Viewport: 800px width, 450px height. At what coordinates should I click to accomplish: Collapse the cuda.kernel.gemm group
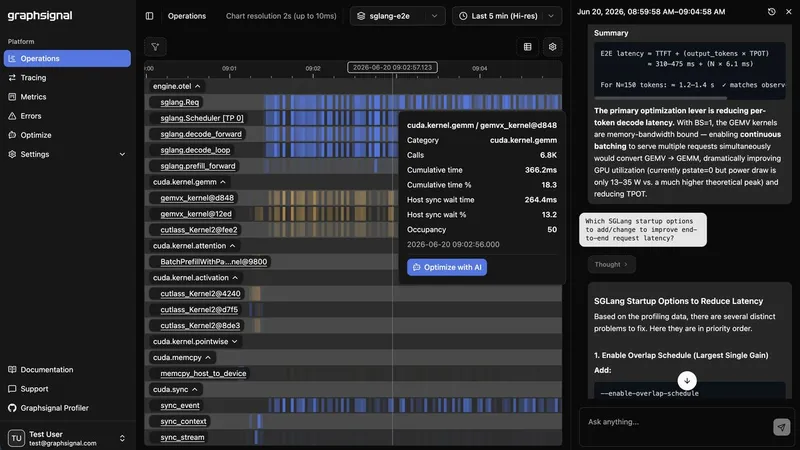pos(189,182)
